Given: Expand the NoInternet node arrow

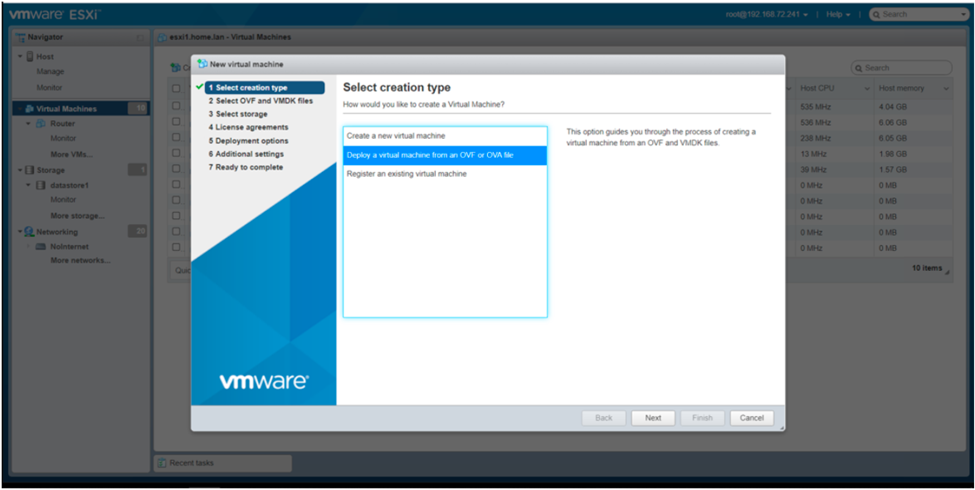Looking at the screenshot, I should [x=29, y=247].
